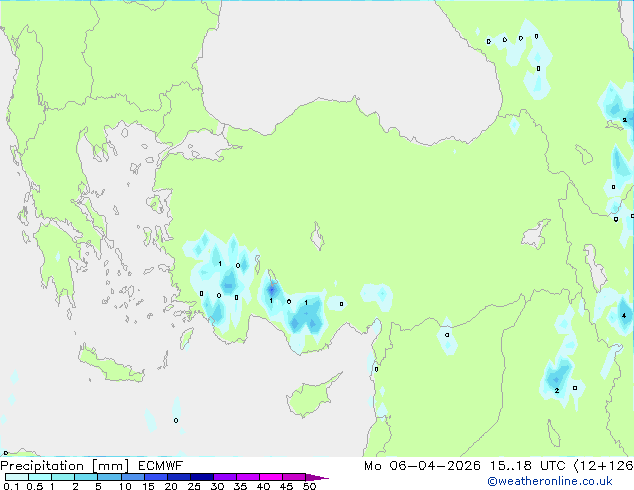
Task: Open the weatheronline.co.uk copyright link
Action: click(x=549, y=481)
